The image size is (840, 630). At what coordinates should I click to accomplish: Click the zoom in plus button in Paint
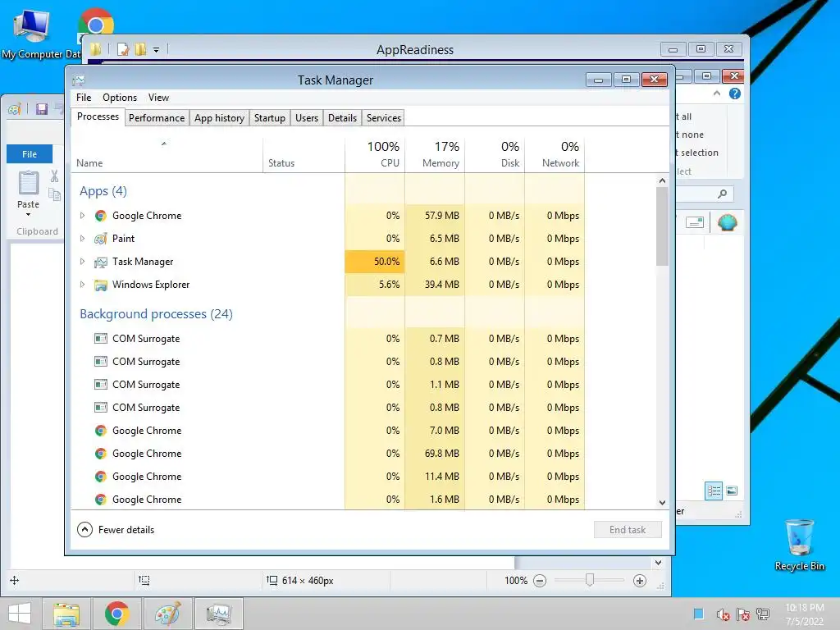click(x=640, y=581)
